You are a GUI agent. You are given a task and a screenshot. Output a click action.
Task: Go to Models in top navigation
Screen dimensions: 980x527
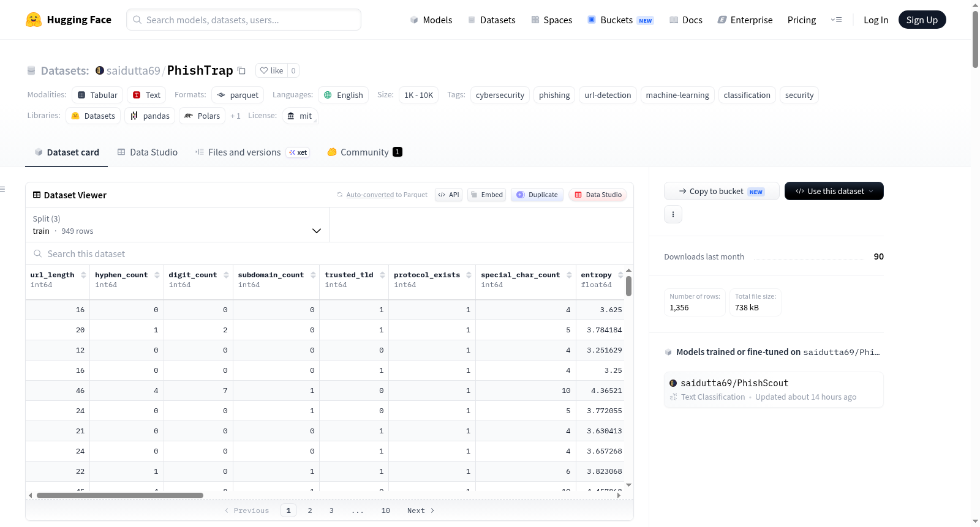click(431, 20)
